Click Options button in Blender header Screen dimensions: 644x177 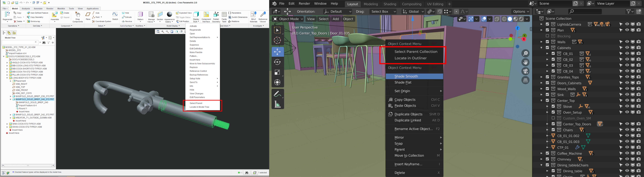coord(521,12)
